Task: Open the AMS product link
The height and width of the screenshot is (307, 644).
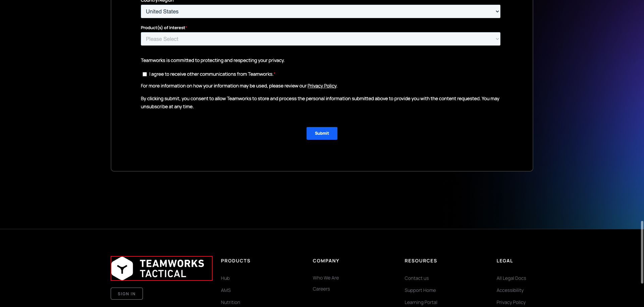Action: pyautogui.click(x=225, y=290)
